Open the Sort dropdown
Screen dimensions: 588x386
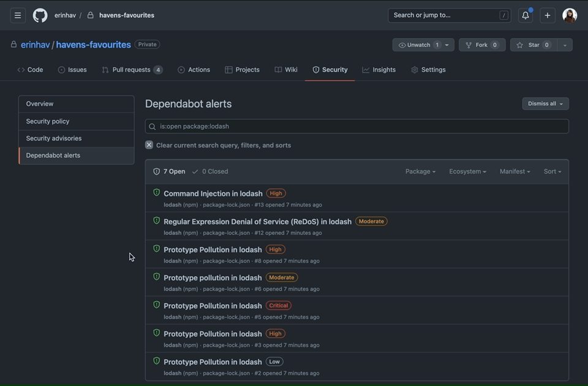point(552,171)
